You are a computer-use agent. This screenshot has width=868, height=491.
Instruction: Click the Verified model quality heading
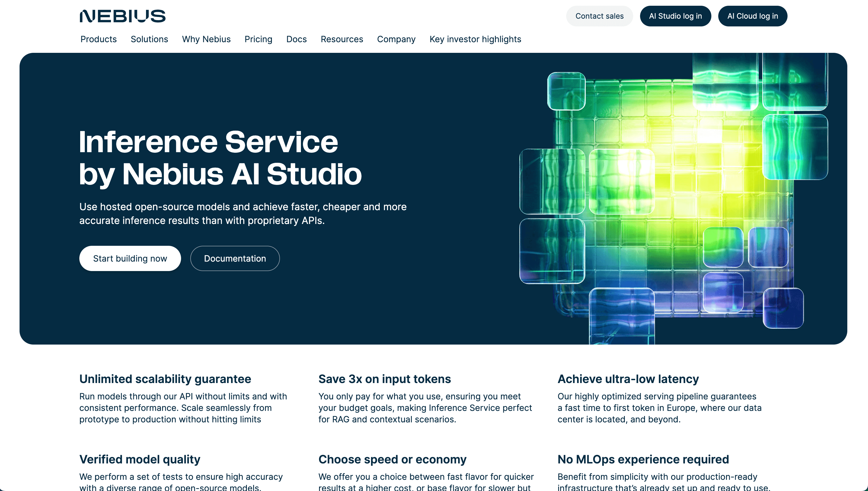coord(139,459)
